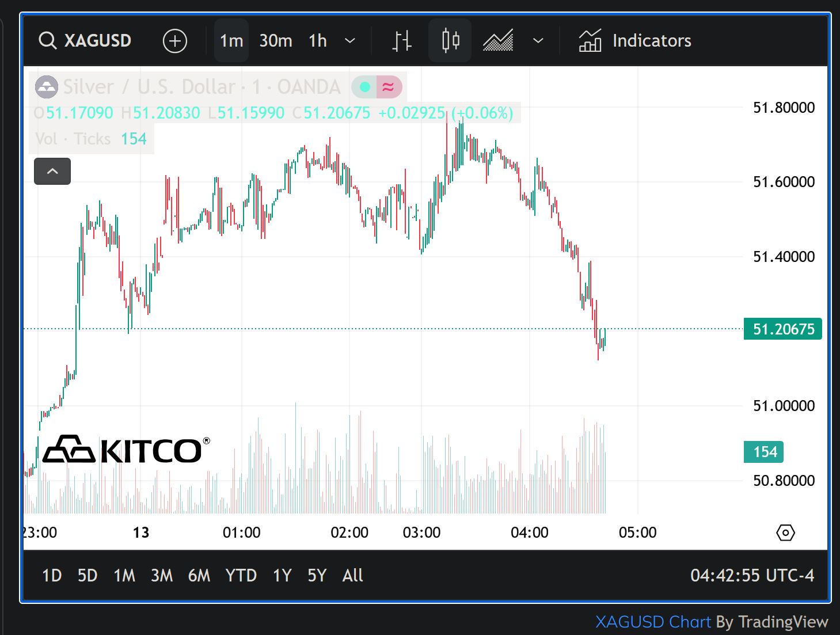Click the high value H51.20830 in legend
The height and width of the screenshot is (635, 840).
tap(161, 113)
